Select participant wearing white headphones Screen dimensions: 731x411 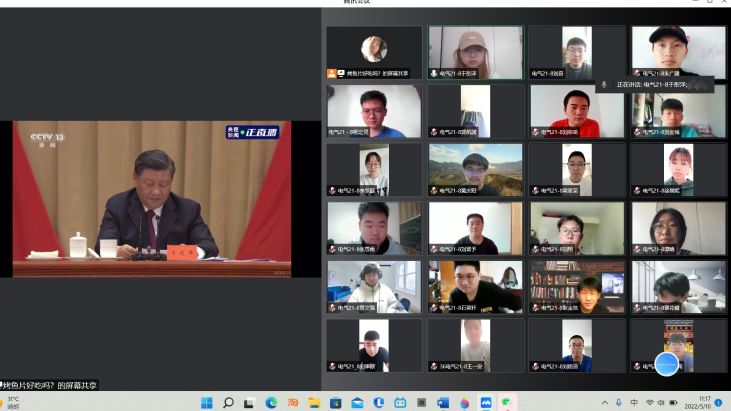(374, 287)
